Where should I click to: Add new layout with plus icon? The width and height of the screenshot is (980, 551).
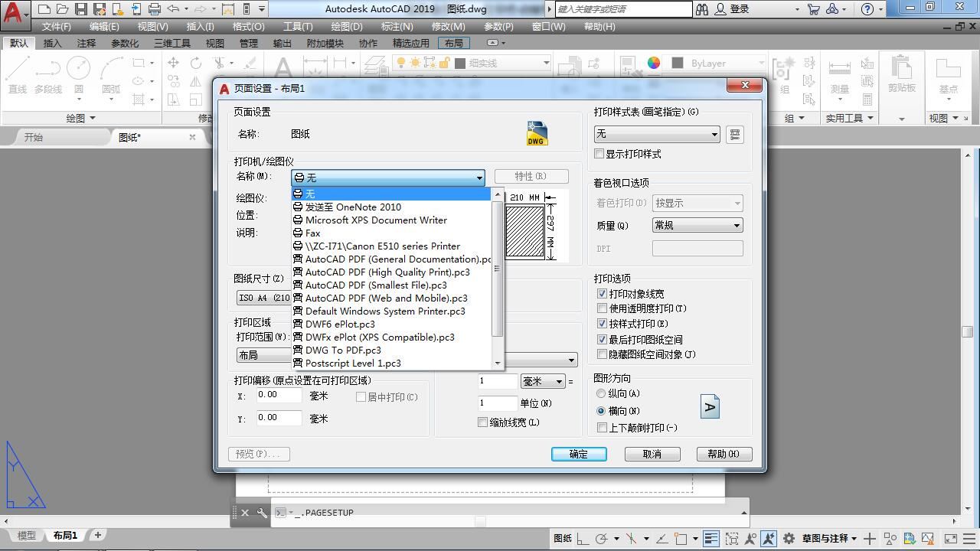pos(97,536)
